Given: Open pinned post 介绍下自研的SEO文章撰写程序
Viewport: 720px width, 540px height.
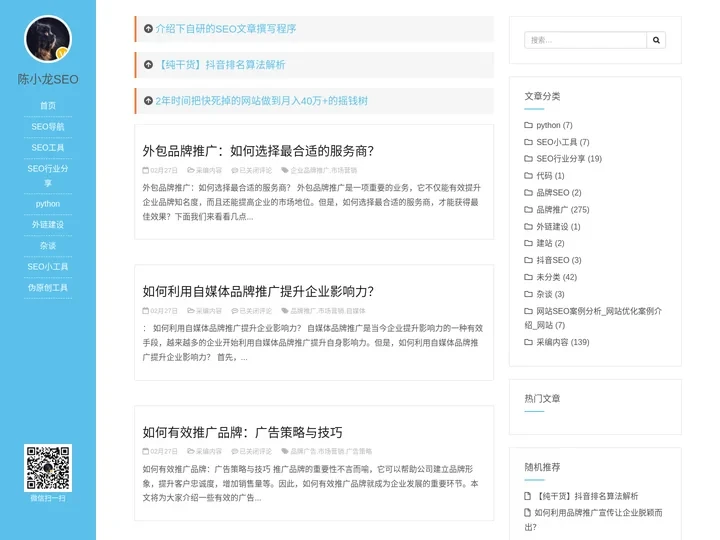Looking at the screenshot, I should click(x=225, y=28).
